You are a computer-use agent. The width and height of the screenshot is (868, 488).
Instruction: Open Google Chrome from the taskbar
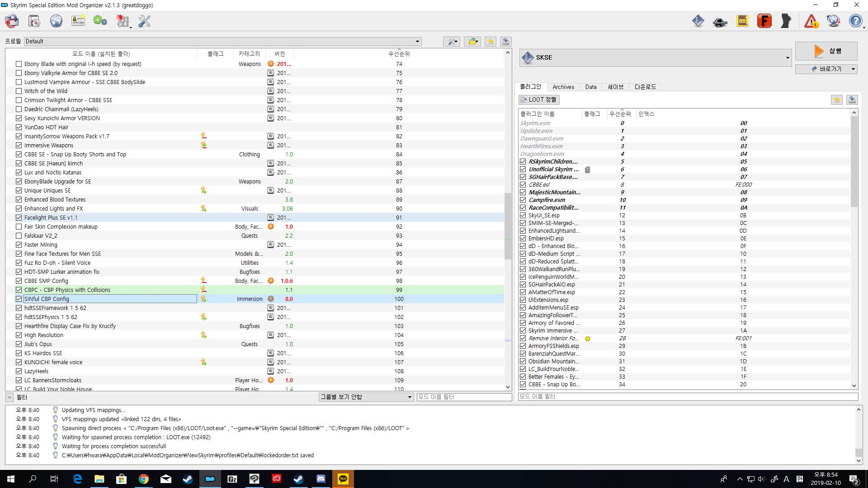click(x=144, y=479)
